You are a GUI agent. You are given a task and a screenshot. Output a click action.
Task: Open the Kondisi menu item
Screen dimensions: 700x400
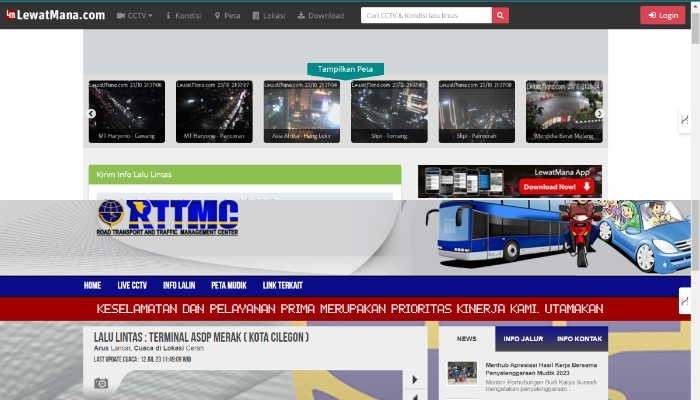tap(183, 16)
